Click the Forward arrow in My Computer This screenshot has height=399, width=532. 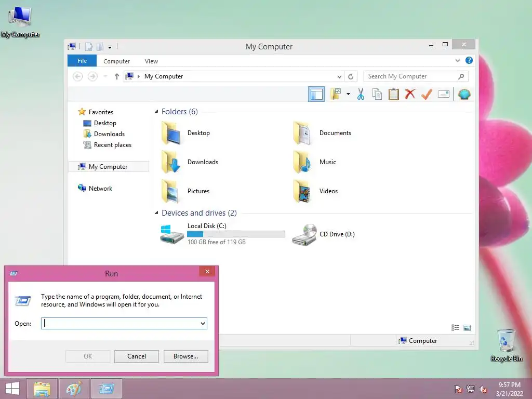(92, 76)
